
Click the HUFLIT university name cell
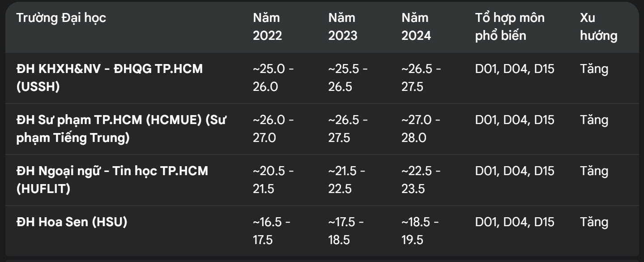pyautogui.click(x=112, y=180)
